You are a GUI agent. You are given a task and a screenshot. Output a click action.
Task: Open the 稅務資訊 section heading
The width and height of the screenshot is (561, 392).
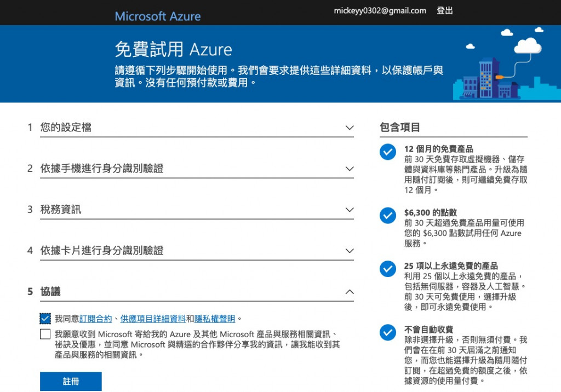61,210
